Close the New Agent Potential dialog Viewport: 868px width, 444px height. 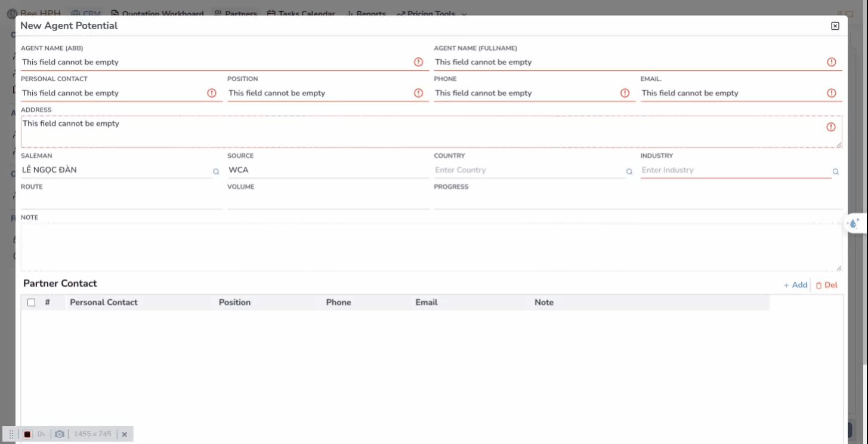(835, 26)
